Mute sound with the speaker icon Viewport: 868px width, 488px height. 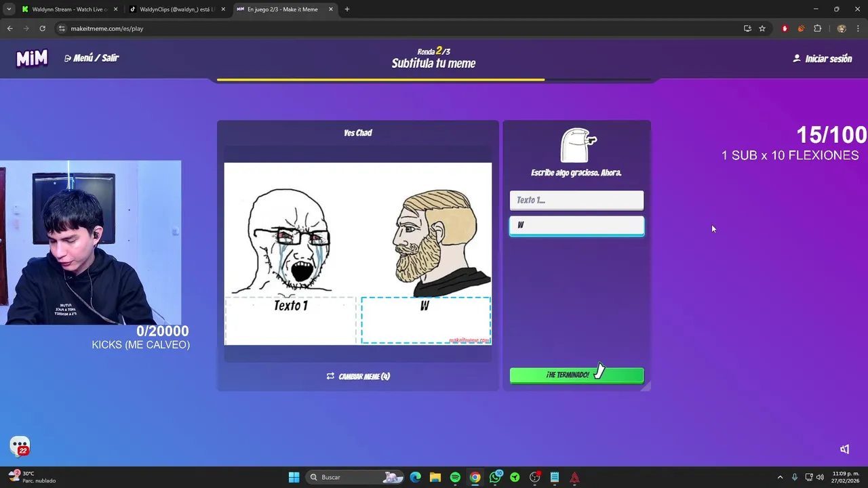[x=844, y=449]
